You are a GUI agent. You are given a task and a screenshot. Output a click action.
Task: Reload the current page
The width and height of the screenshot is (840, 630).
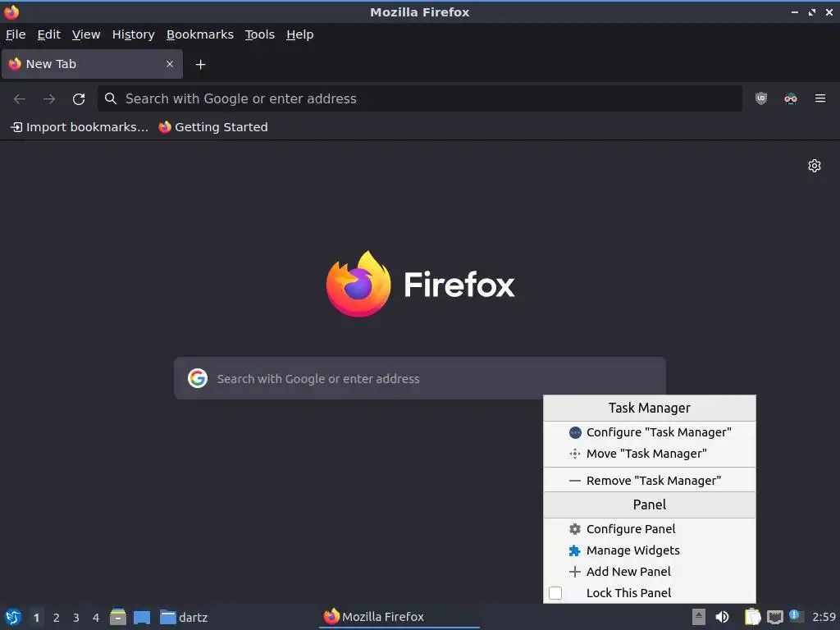click(79, 98)
